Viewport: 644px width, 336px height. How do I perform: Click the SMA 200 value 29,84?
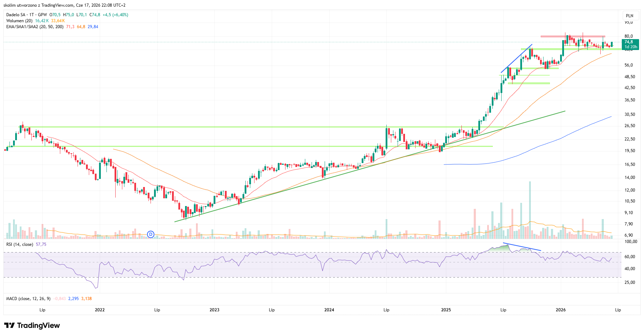(x=93, y=27)
